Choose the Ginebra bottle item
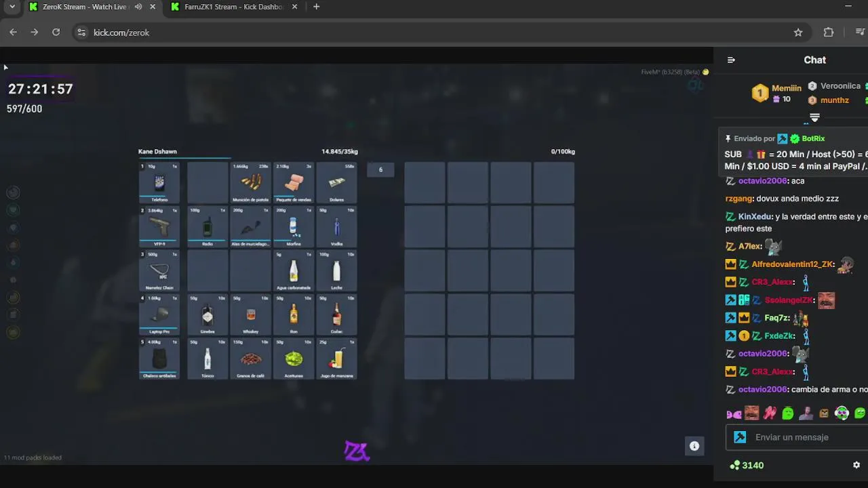 click(208, 315)
